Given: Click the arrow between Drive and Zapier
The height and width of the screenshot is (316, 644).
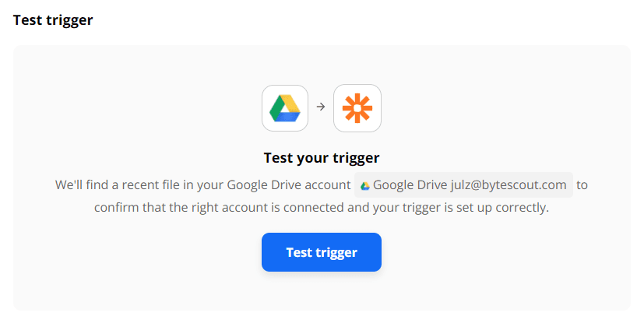Looking at the screenshot, I should (321, 107).
